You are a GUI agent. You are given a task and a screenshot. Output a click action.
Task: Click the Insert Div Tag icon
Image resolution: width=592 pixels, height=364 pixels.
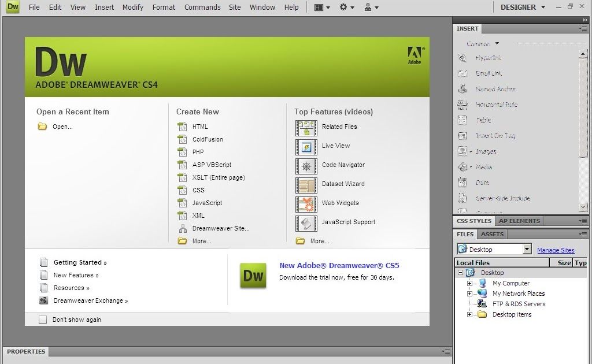pyautogui.click(x=462, y=136)
